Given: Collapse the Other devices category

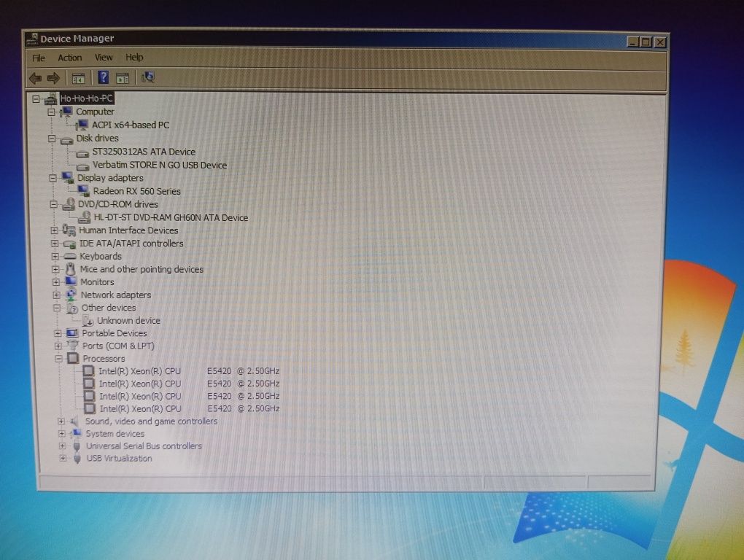Looking at the screenshot, I should pyautogui.click(x=57, y=308).
